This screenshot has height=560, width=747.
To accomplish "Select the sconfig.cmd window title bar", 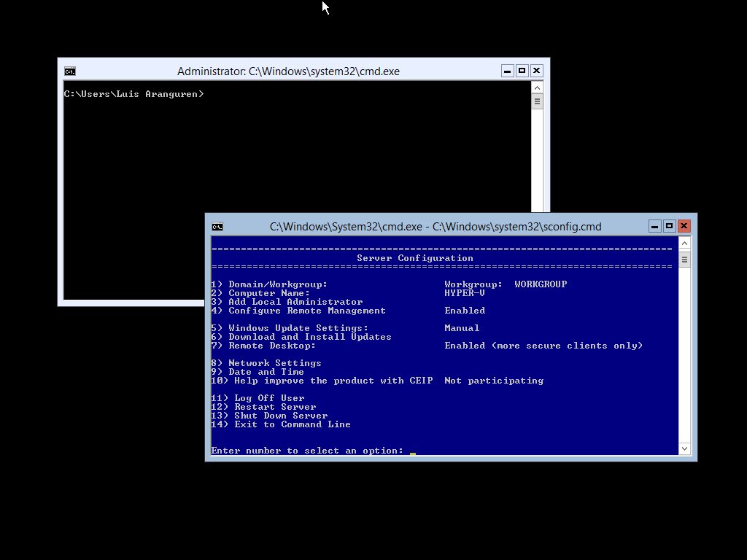I will tap(436, 227).
